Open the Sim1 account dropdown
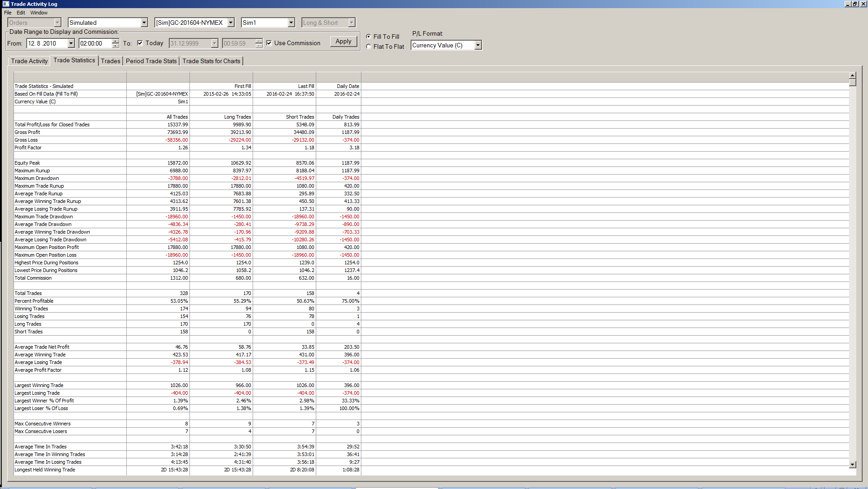Viewport: 868px width, 489px height. click(291, 23)
